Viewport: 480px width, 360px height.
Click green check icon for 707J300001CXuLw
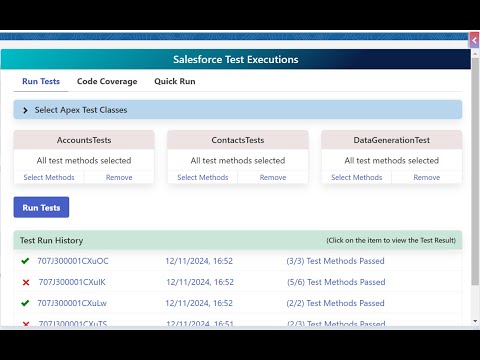click(25, 303)
